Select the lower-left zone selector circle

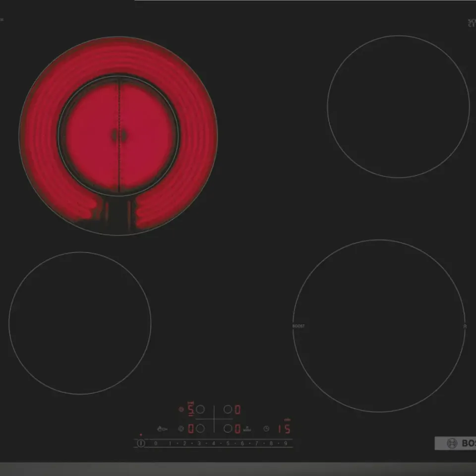pos(200,428)
